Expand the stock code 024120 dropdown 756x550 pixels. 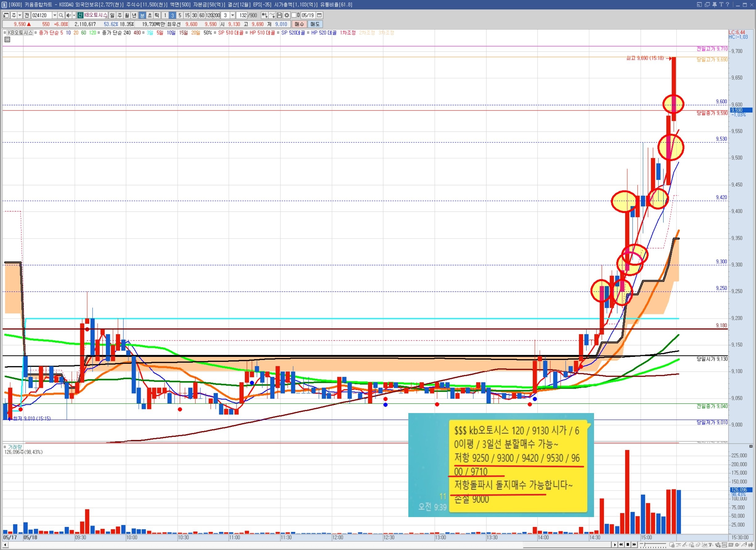55,15
